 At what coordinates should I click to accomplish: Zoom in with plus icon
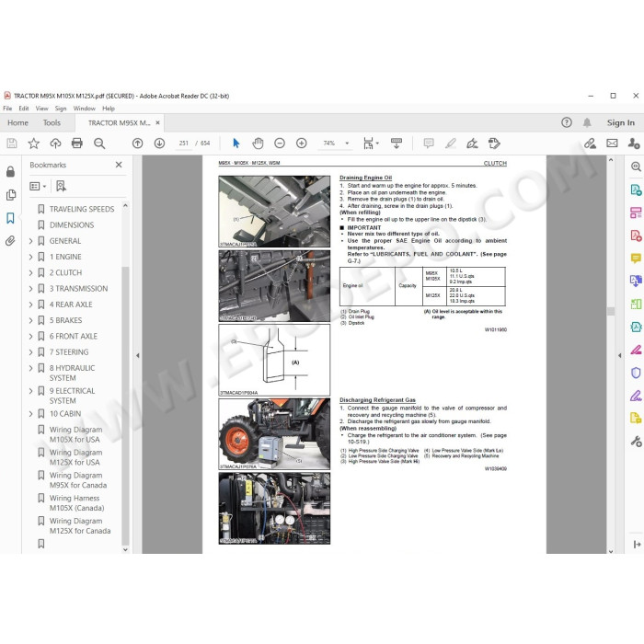point(302,144)
